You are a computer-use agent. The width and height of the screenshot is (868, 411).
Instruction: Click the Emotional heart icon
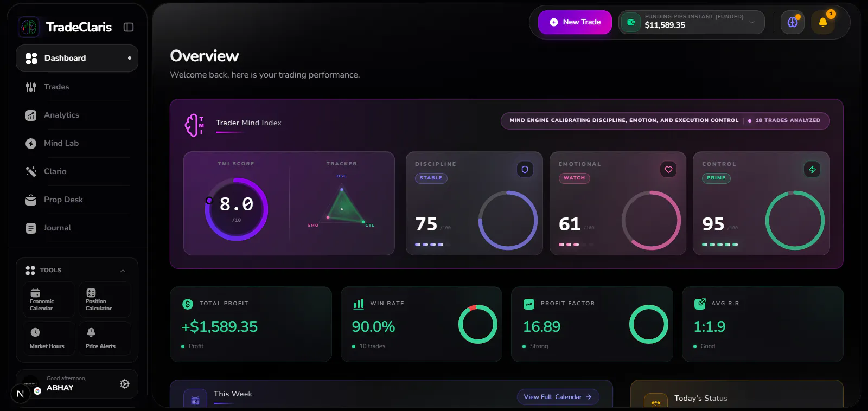coord(668,170)
